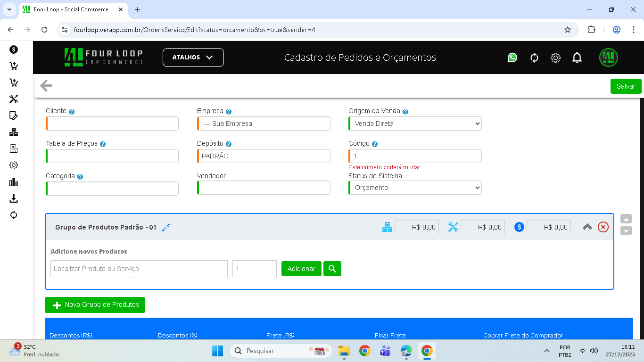Open the tools wrench icon in sidebar
This screenshot has height=362, width=644.
[x=14, y=99]
